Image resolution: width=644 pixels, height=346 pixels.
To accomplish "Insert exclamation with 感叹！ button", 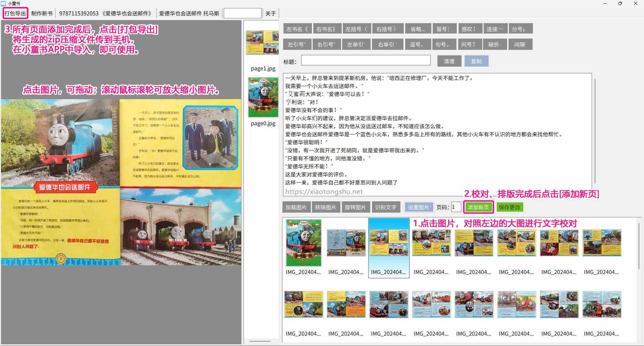I will coord(470,29).
